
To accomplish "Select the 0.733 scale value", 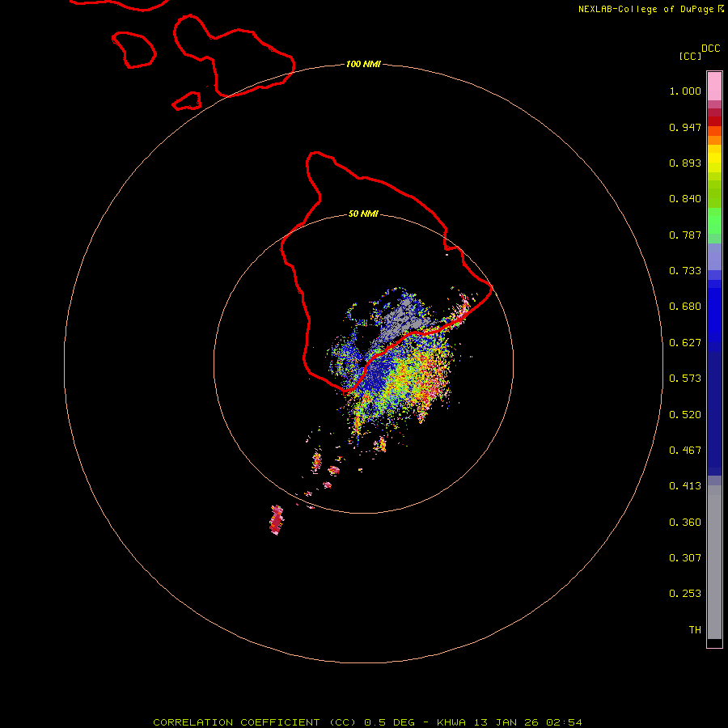I will 685,271.
